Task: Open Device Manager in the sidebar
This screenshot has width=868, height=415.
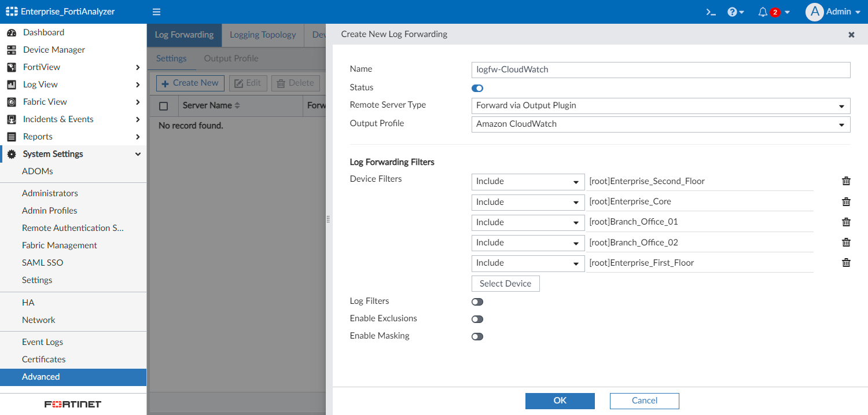Action: tap(54, 50)
